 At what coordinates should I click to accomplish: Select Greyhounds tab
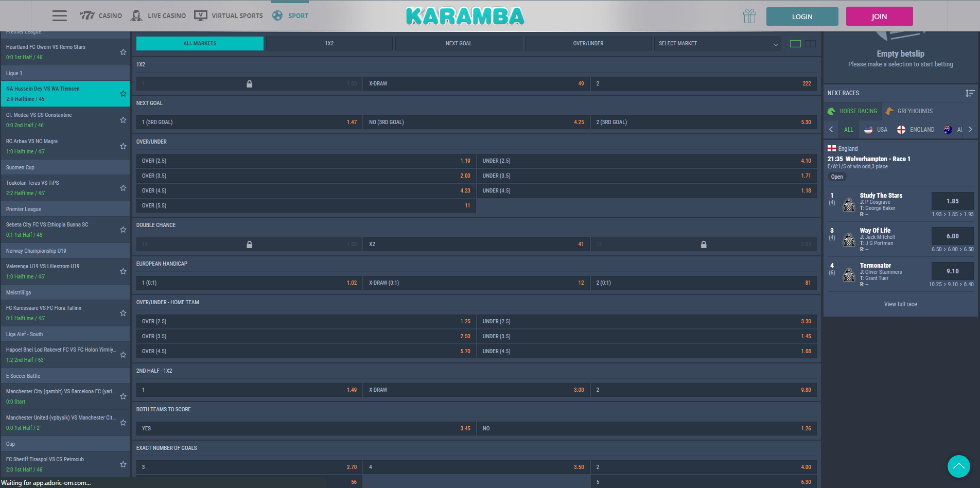pyautogui.click(x=909, y=111)
